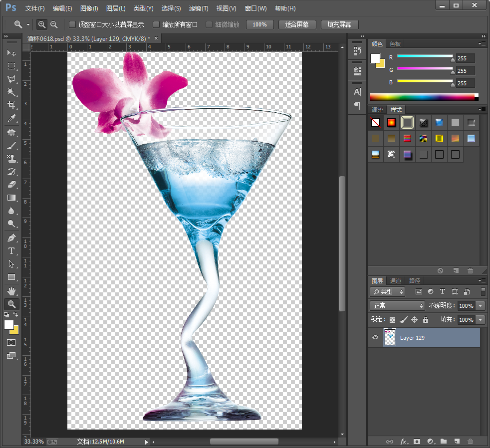Click the 填充屏幕 button
This screenshot has height=448, width=490.
point(339,24)
